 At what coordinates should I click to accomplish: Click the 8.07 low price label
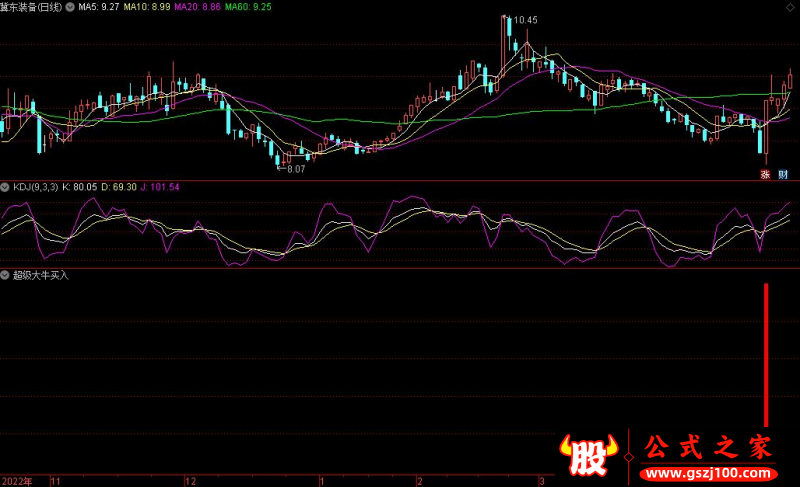(295, 169)
